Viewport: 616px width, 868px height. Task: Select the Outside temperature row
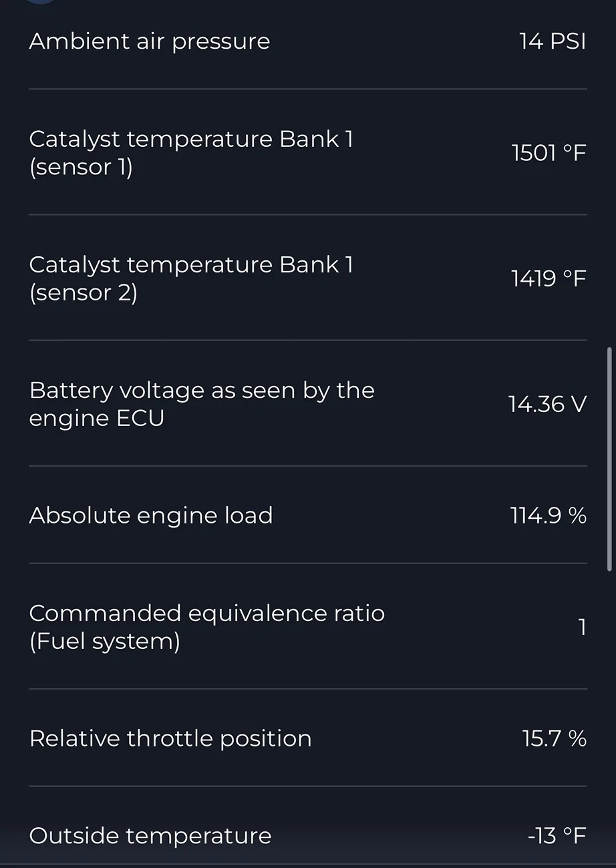[150, 836]
